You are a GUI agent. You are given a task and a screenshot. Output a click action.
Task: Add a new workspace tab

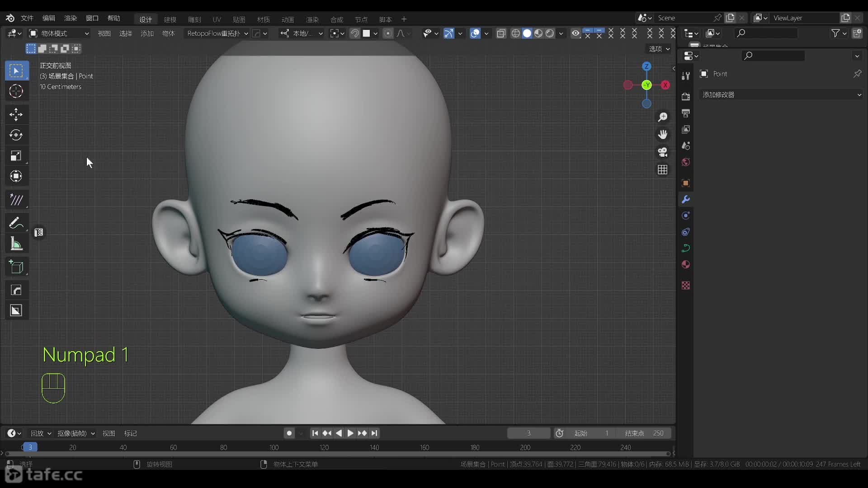point(404,19)
